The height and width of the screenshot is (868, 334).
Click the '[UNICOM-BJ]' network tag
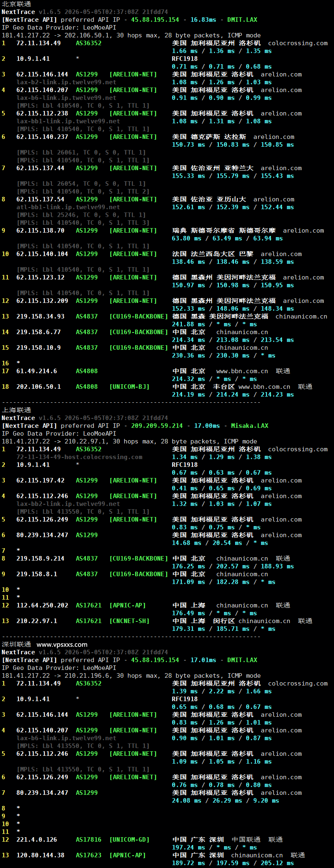(x=129, y=386)
